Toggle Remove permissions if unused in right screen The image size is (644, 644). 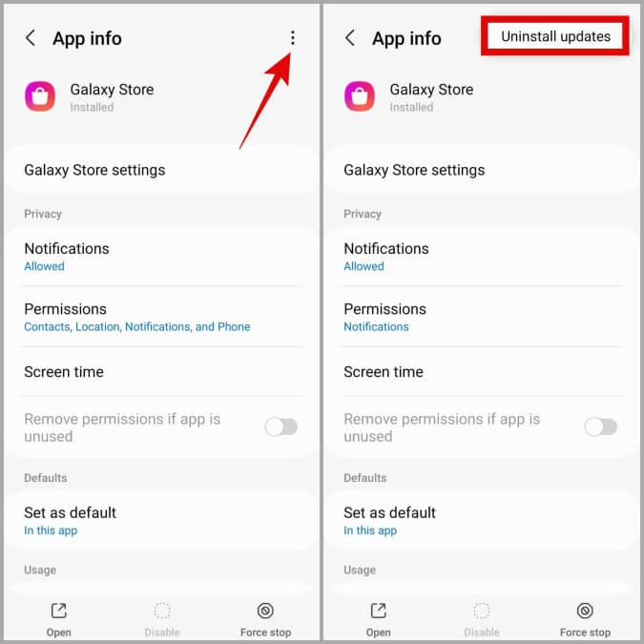pyautogui.click(x=601, y=426)
